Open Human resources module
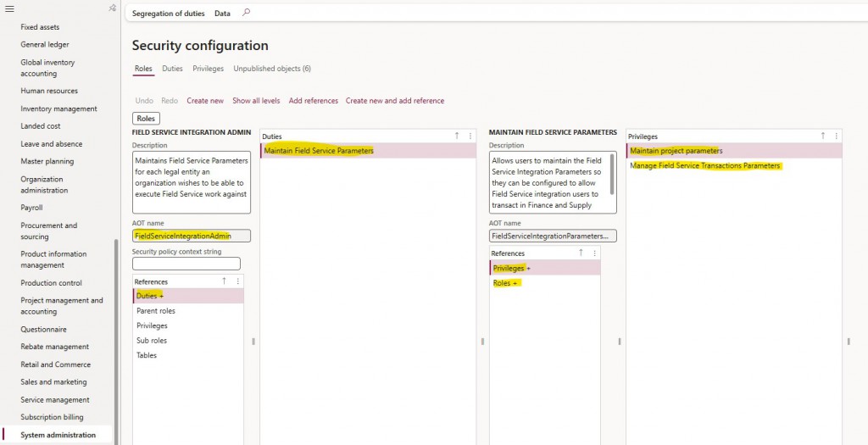 49,91
